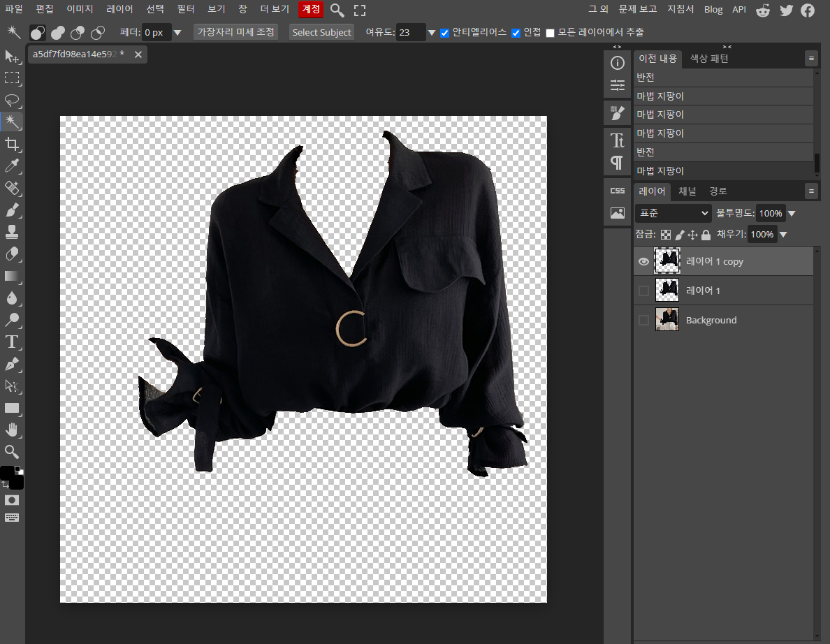830x644 pixels.
Task: Open the blend mode 표준 dropdown
Action: 673,213
